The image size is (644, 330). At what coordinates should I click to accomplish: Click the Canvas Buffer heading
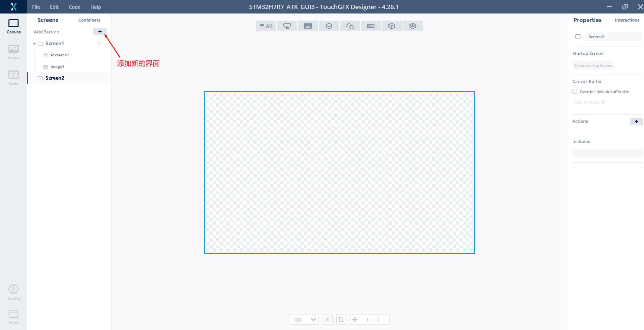click(587, 81)
